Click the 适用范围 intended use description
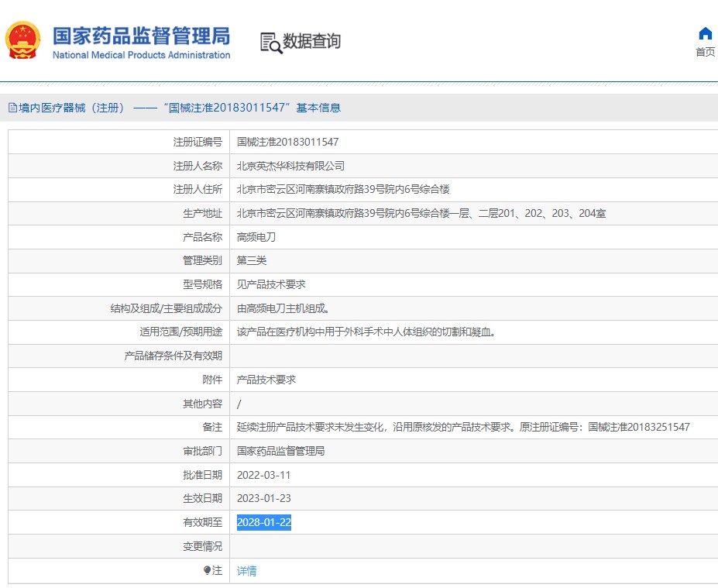The image size is (718, 588). click(366, 332)
